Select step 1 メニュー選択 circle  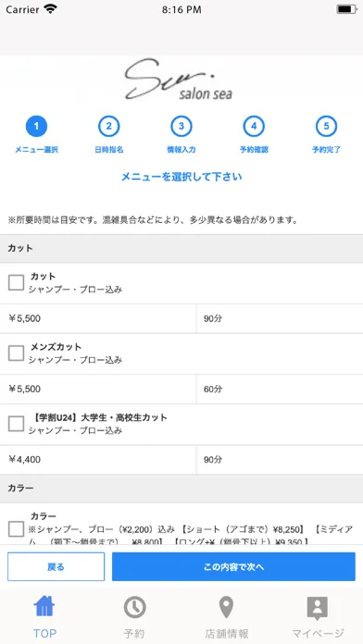pos(37,126)
